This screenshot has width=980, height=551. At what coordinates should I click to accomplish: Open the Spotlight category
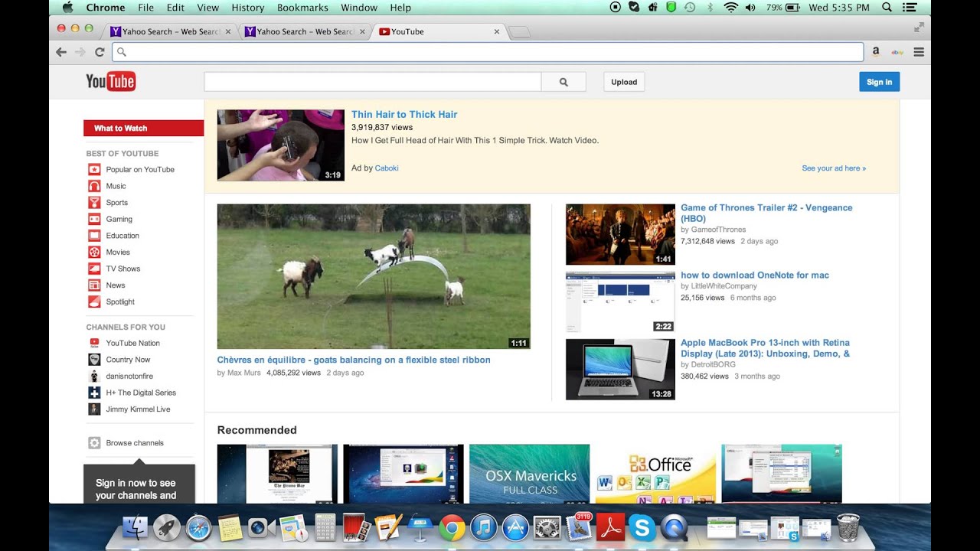(x=120, y=302)
